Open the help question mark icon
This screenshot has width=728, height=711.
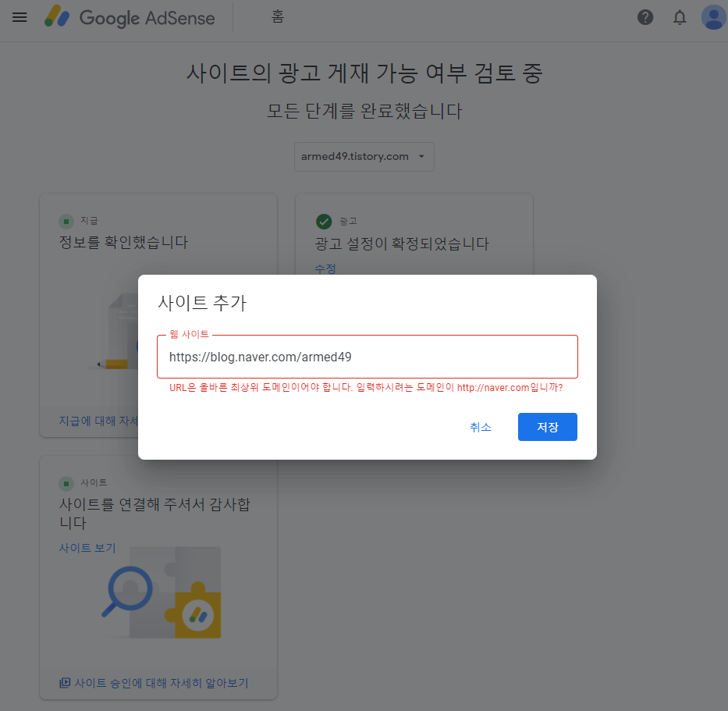(645, 18)
